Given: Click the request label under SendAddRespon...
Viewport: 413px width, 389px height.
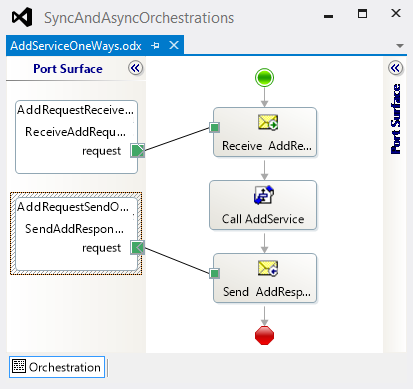Looking at the screenshot, I should pos(101,248).
